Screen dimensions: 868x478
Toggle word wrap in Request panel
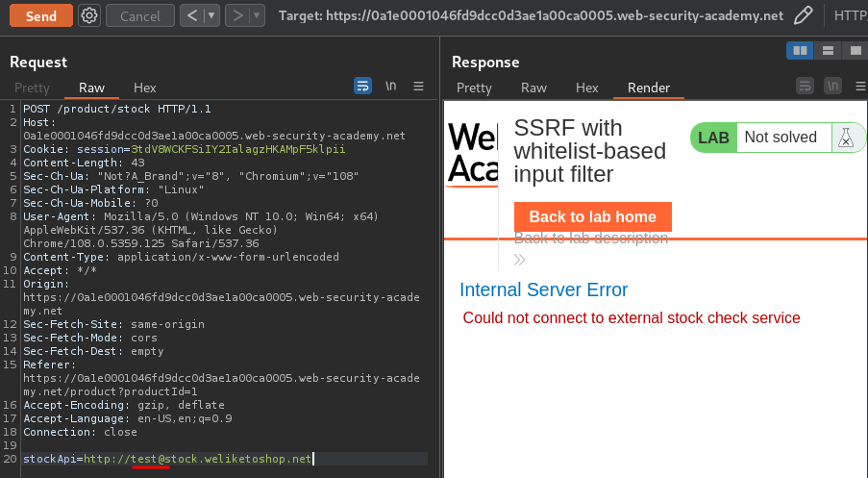tap(362, 86)
